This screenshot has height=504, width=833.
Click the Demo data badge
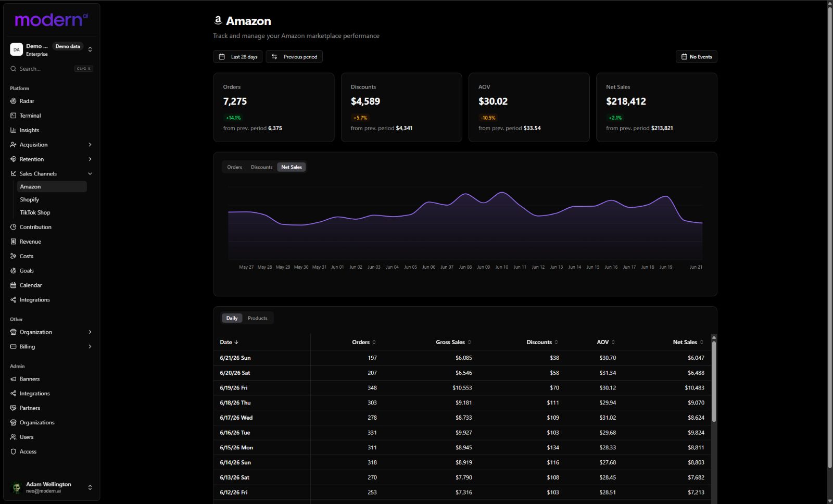coord(68,46)
